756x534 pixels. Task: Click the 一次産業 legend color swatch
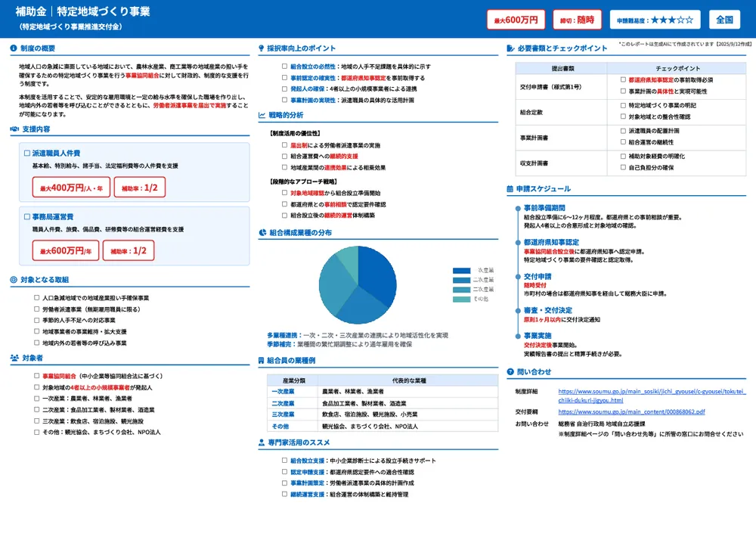pyautogui.click(x=461, y=271)
